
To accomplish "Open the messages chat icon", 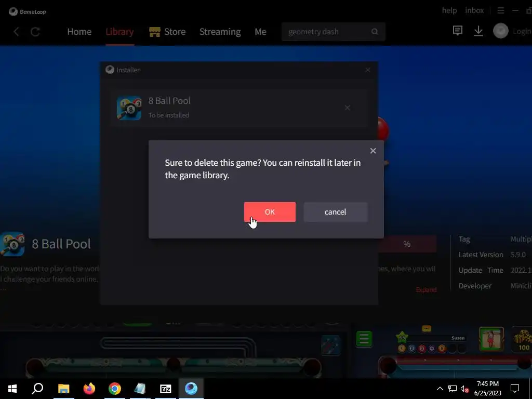I will 457,31.
